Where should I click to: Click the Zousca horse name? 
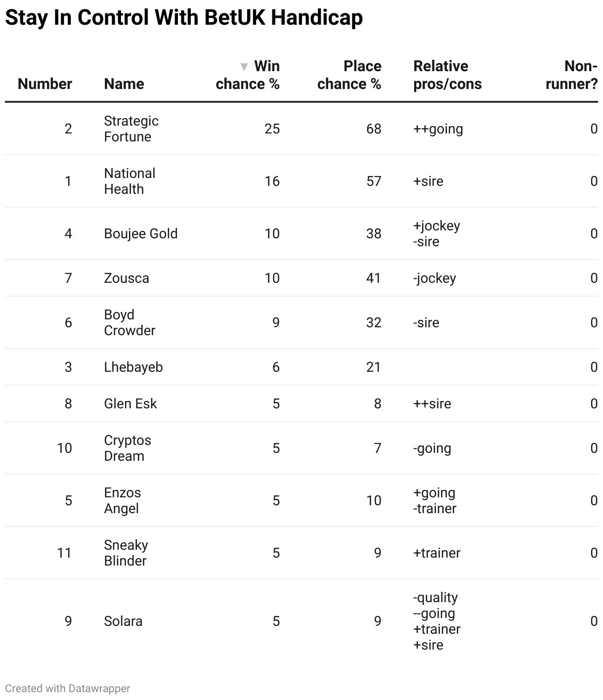(x=127, y=278)
